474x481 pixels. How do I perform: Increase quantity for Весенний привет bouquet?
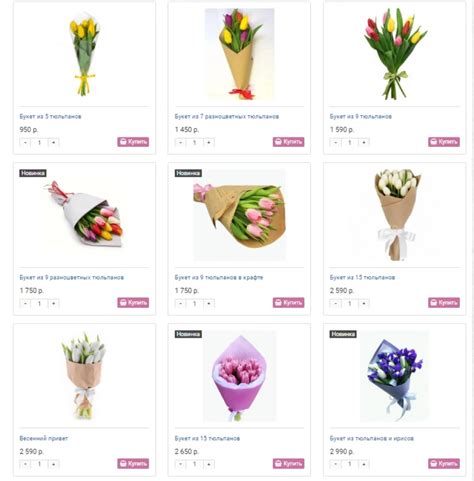coord(53,464)
